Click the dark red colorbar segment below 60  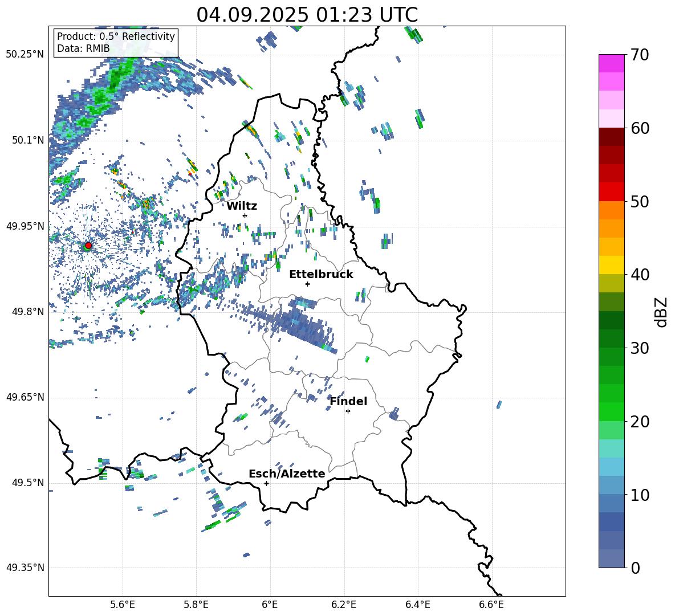point(611,136)
